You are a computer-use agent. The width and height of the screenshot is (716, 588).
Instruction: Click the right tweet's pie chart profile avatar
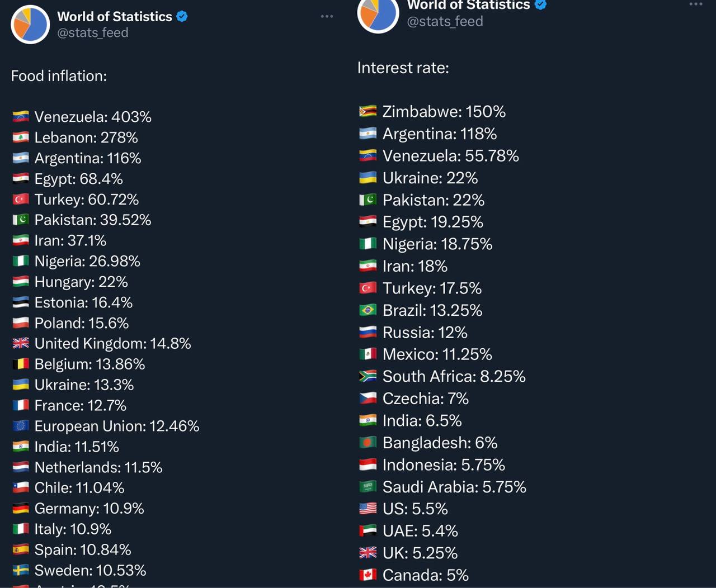click(x=378, y=13)
